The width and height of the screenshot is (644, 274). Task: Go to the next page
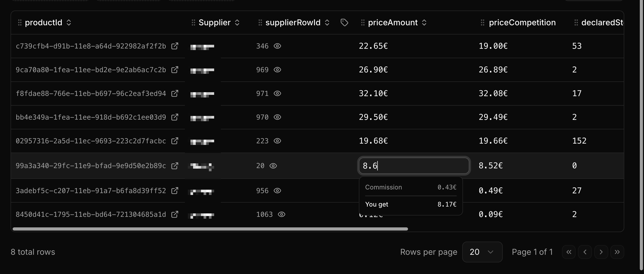601,252
